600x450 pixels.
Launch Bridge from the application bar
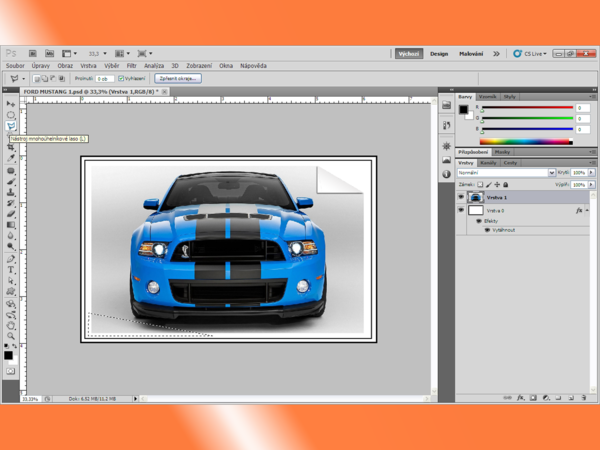(33, 53)
